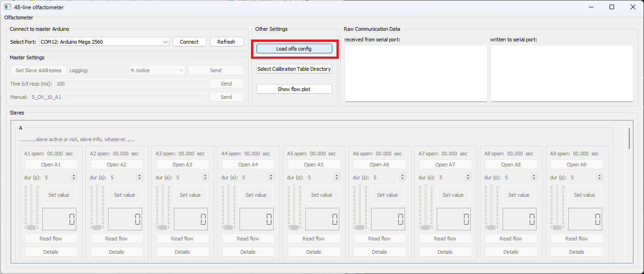Click Details for A2
Image resolution: width=644 pixels, height=274 pixels.
click(117, 252)
